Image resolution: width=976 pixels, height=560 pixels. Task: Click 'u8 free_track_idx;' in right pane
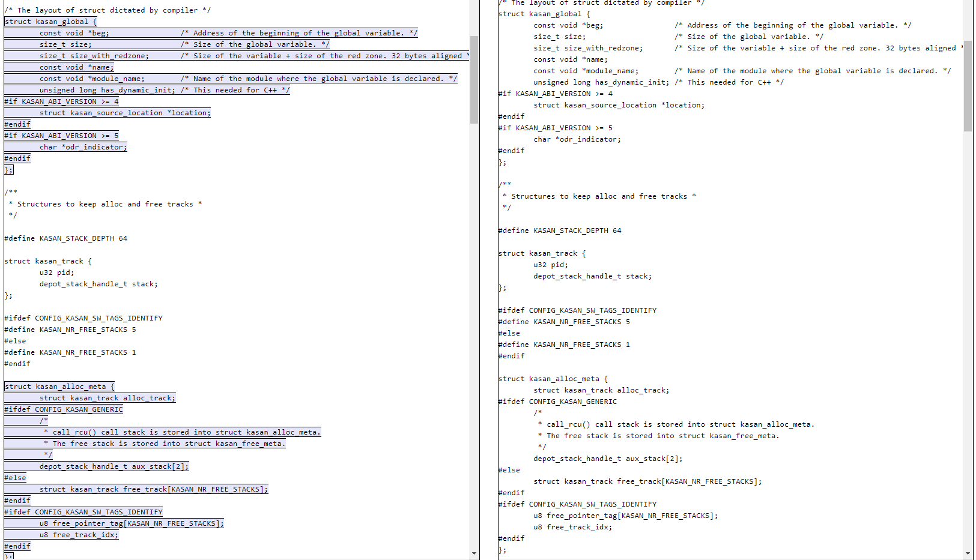(x=573, y=527)
